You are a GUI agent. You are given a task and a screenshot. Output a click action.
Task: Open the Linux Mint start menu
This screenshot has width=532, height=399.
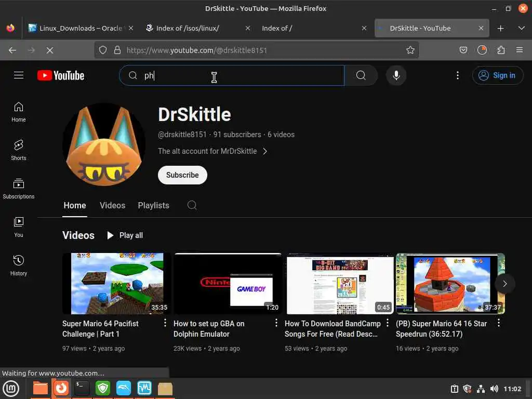tap(11, 389)
